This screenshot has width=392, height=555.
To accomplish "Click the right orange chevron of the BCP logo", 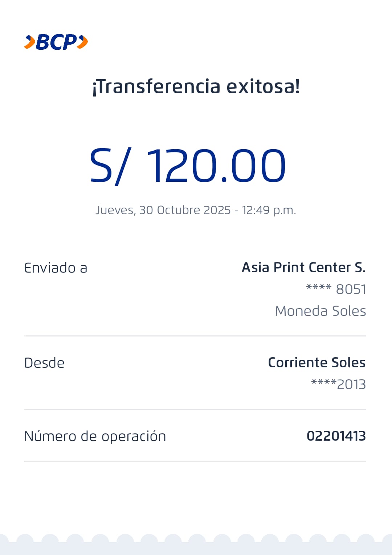I will click(83, 42).
